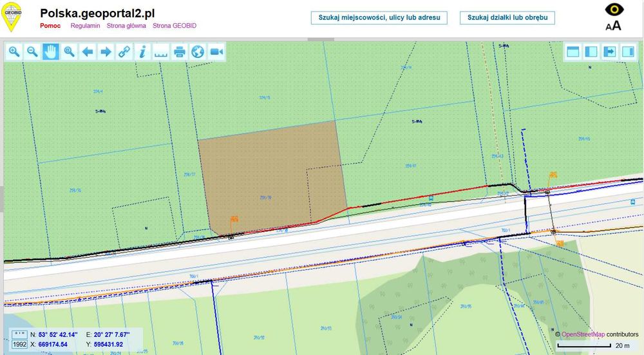
Task: Click the E longitude value 20° 27' 7.67"
Action: tap(111, 335)
